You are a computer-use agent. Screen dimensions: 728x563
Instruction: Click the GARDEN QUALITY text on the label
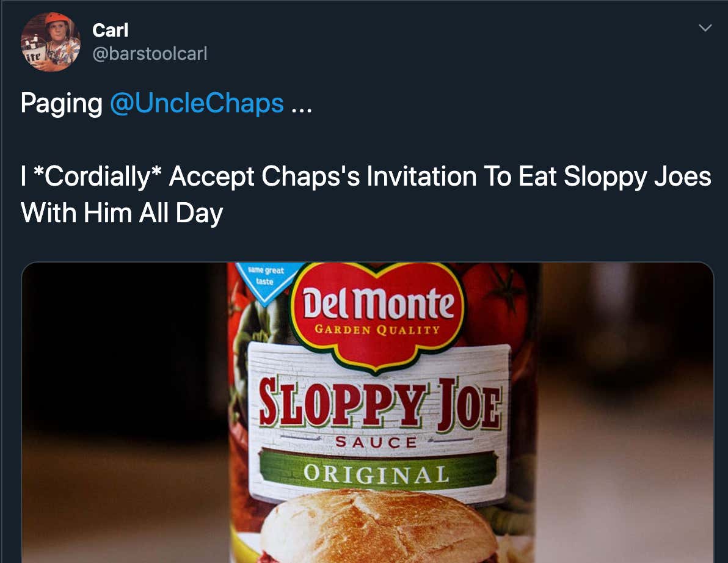click(377, 330)
